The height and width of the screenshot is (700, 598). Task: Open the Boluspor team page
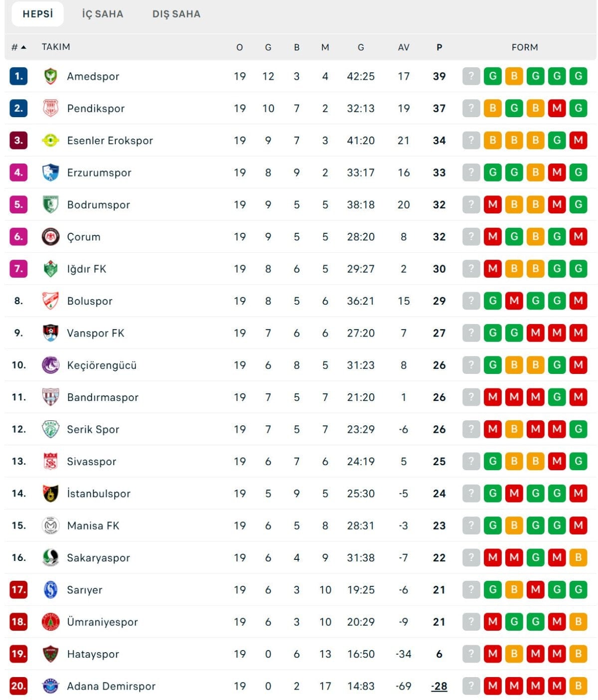90,301
